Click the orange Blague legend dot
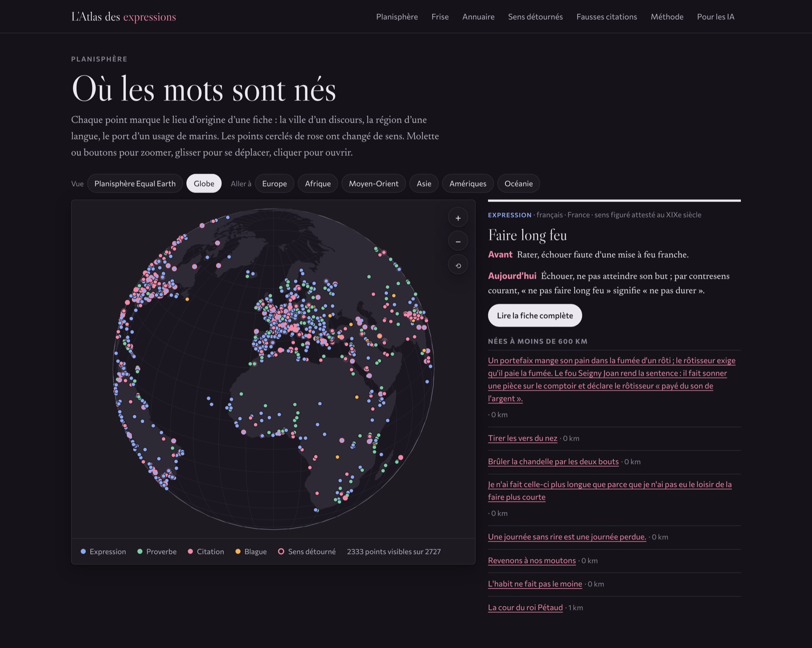 (x=238, y=551)
